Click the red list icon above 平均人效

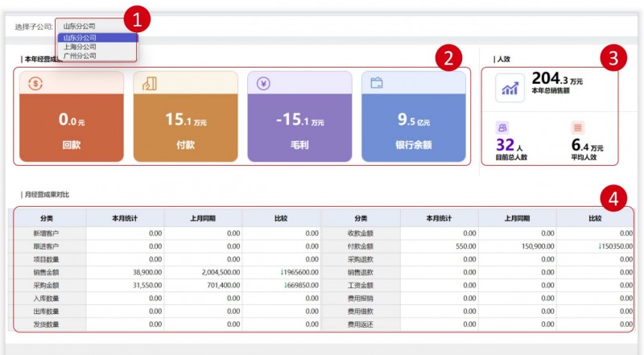click(577, 127)
